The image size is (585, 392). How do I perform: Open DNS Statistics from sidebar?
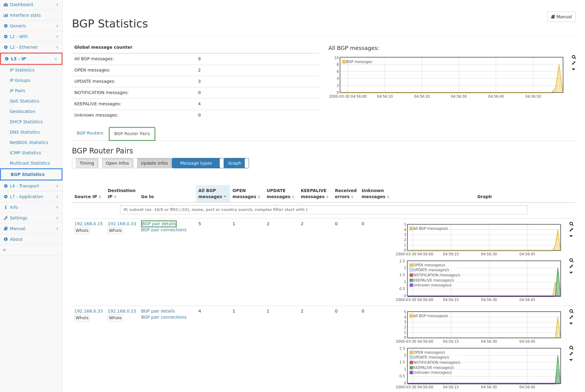(x=25, y=132)
